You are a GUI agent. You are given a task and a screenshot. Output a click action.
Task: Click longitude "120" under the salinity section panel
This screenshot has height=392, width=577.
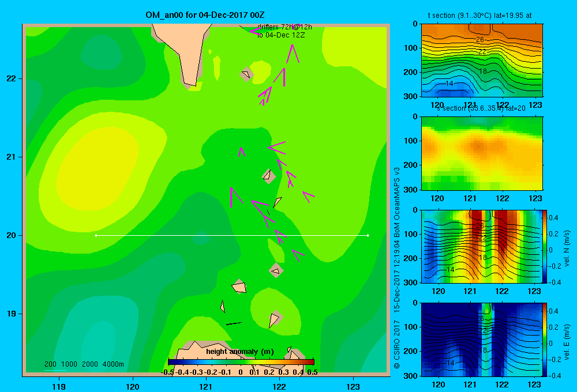click(437, 198)
